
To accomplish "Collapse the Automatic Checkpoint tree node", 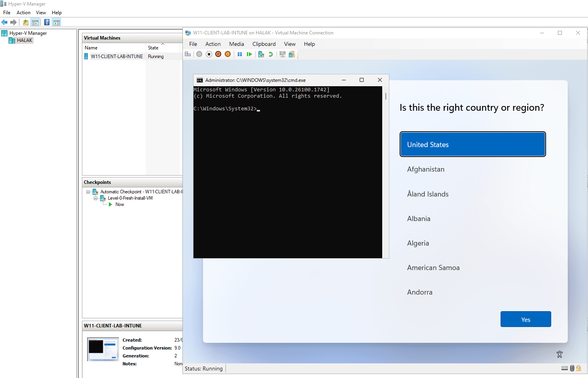I will point(88,191).
